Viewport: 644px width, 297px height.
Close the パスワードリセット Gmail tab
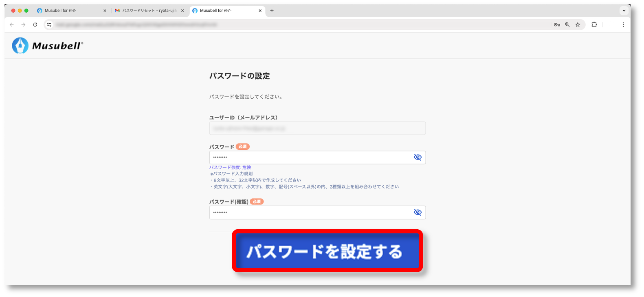coord(182,11)
